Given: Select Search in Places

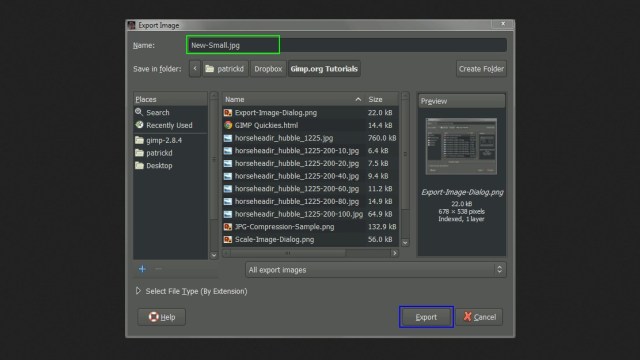Looking at the screenshot, I should point(170,112).
